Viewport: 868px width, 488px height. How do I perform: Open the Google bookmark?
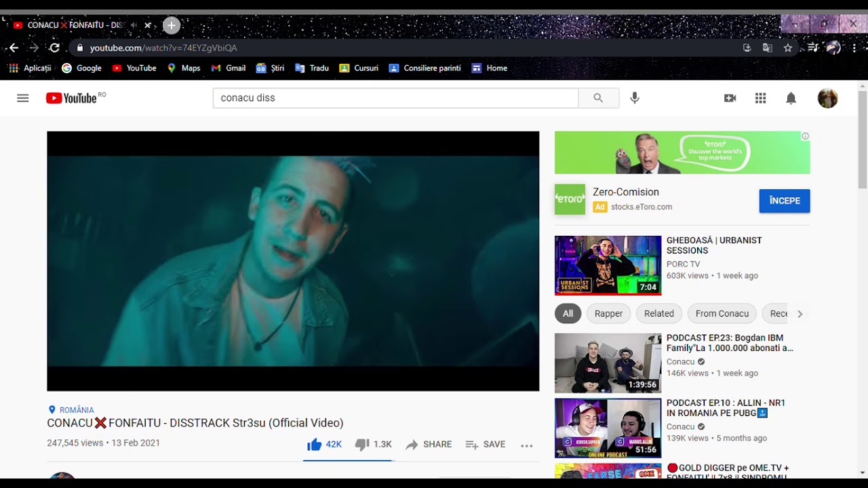(x=81, y=68)
